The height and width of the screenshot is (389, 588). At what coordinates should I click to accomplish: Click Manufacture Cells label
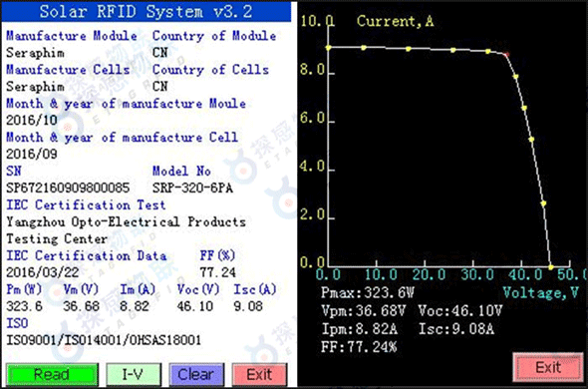(68, 70)
